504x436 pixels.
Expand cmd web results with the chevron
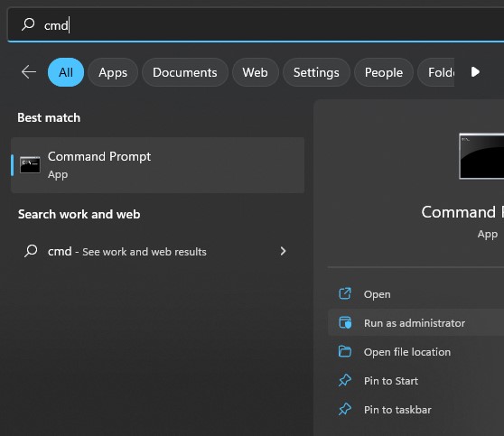(x=283, y=251)
